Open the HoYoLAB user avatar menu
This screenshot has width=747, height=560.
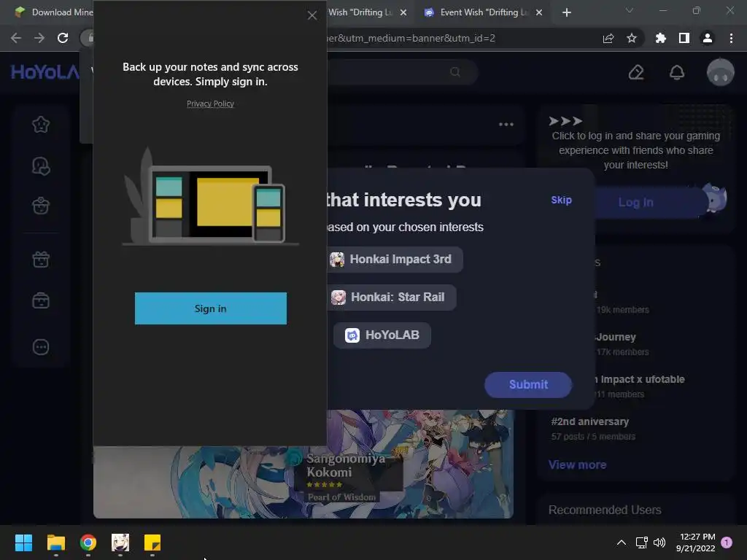pos(720,72)
